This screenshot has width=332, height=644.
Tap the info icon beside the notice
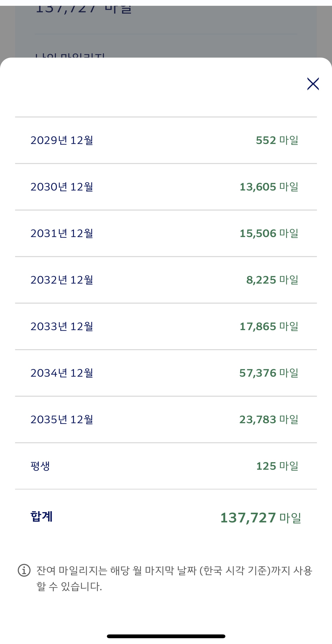coord(24,570)
